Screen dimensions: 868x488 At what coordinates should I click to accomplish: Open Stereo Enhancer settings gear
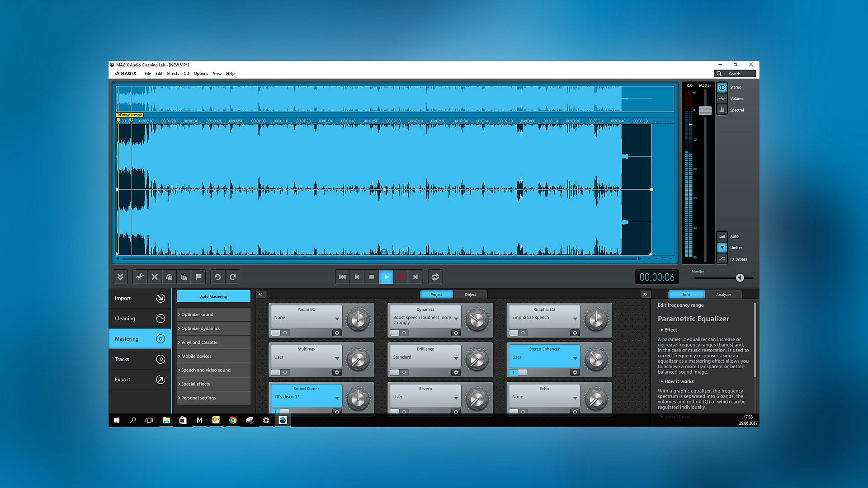pos(575,372)
